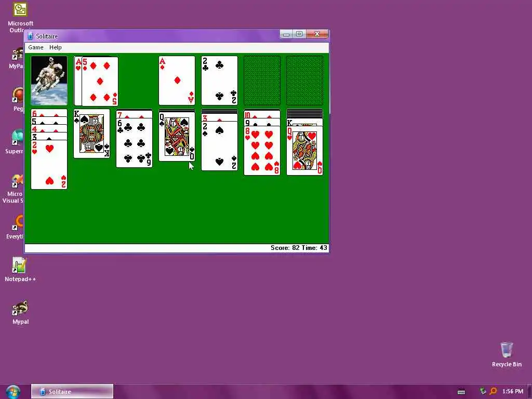This screenshot has height=399, width=532.
Task: Click the Ace of diamonds foundation card
Action: 177,81
